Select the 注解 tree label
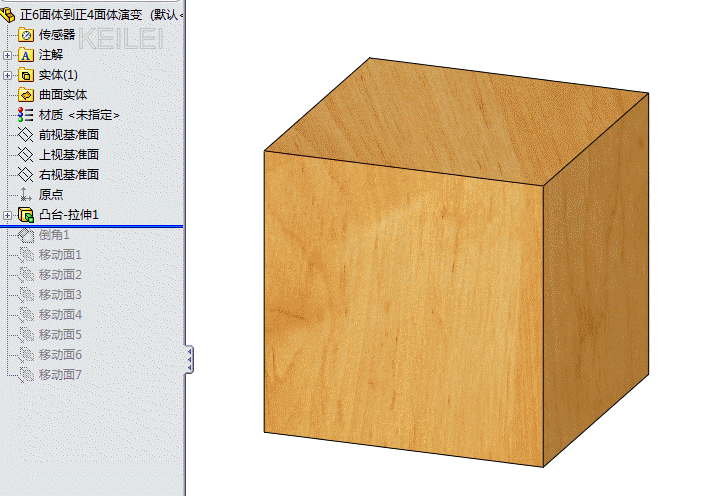The image size is (716, 496). point(51,55)
